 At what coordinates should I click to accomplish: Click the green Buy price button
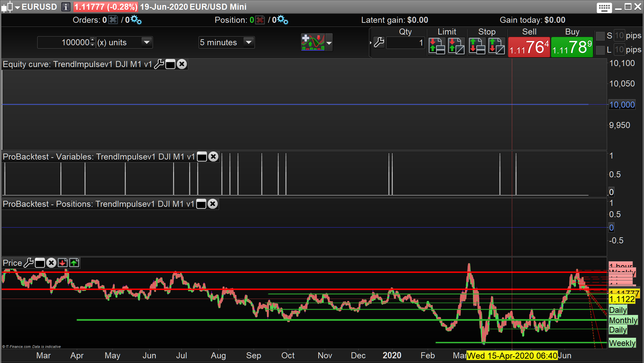pyautogui.click(x=572, y=47)
